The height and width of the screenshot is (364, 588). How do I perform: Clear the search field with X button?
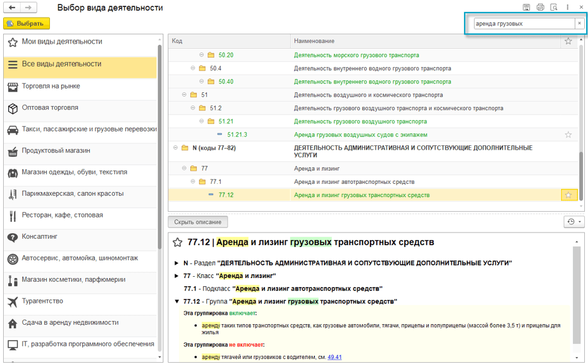coord(579,23)
